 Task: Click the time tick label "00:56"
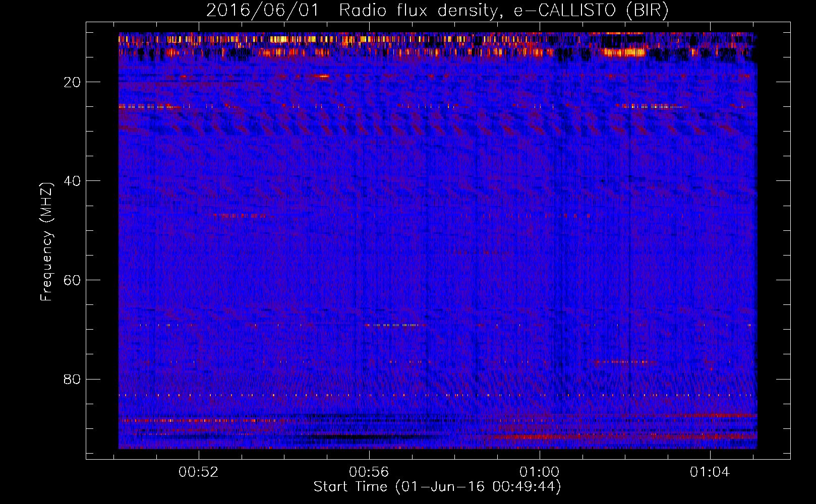369,472
